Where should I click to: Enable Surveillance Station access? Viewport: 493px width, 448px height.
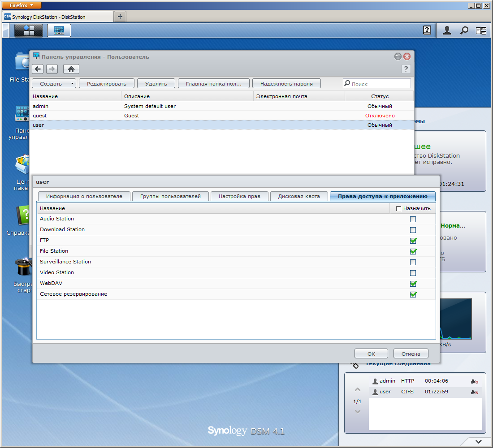pos(413,262)
